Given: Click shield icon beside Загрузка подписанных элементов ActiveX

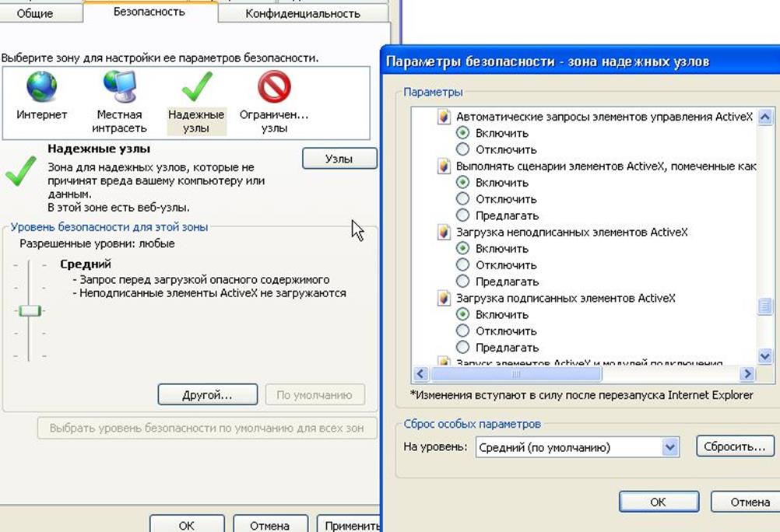Looking at the screenshot, I should pyautogui.click(x=444, y=299).
